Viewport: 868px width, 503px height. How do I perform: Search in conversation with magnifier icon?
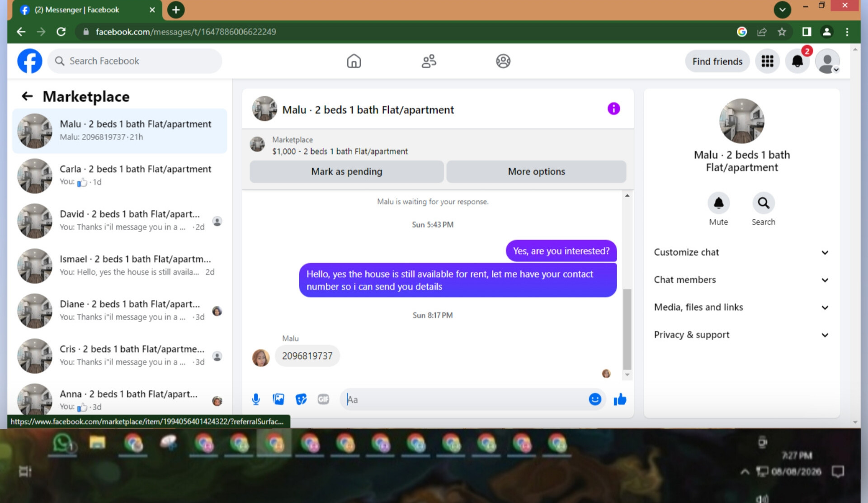[764, 203]
